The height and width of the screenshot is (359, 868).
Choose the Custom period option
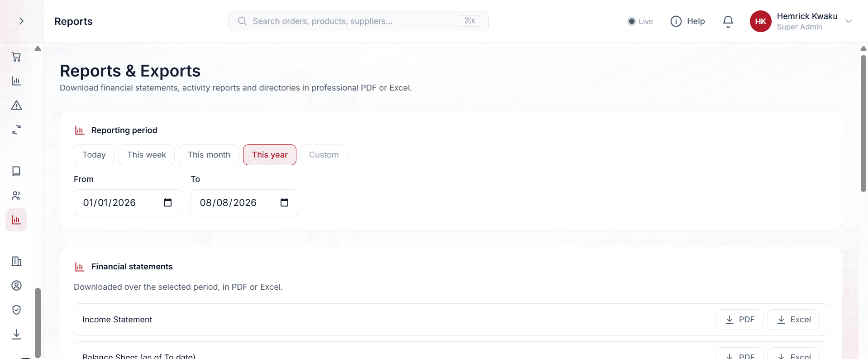324,155
